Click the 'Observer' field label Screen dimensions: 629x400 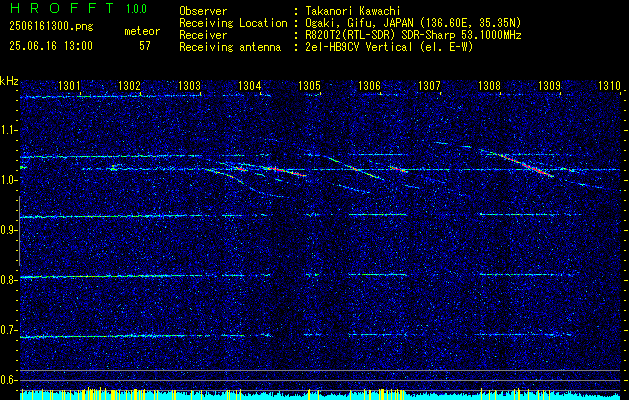coord(203,11)
